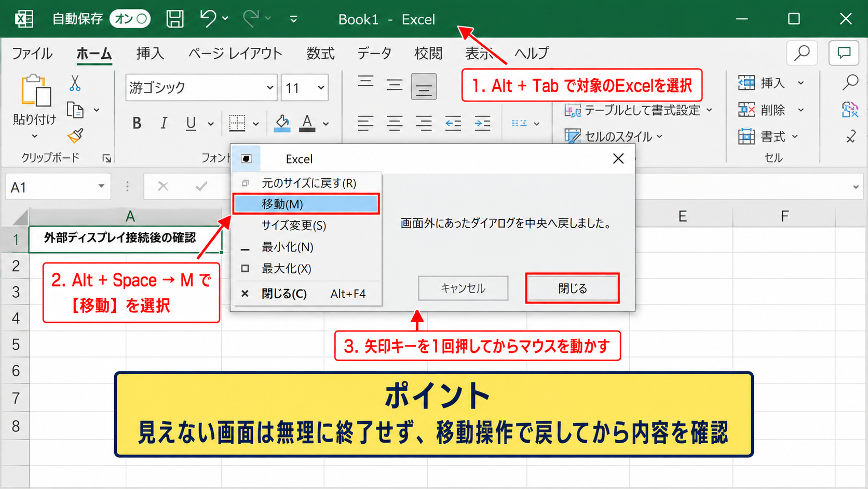Activate the Format Painter brush

pyautogui.click(x=75, y=136)
